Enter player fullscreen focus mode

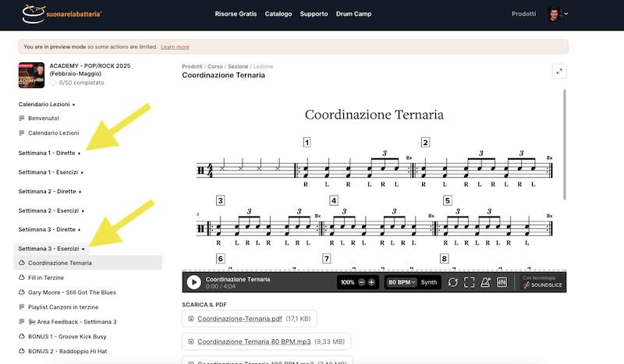point(469,282)
